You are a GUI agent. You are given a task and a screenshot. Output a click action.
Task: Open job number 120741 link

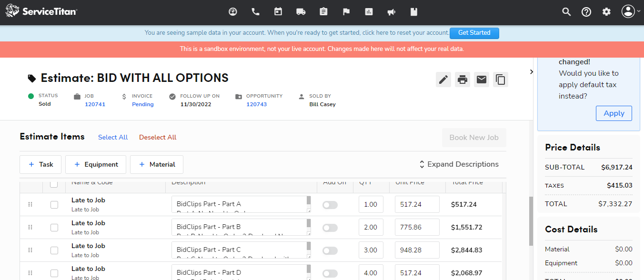click(x=95, y=104)
